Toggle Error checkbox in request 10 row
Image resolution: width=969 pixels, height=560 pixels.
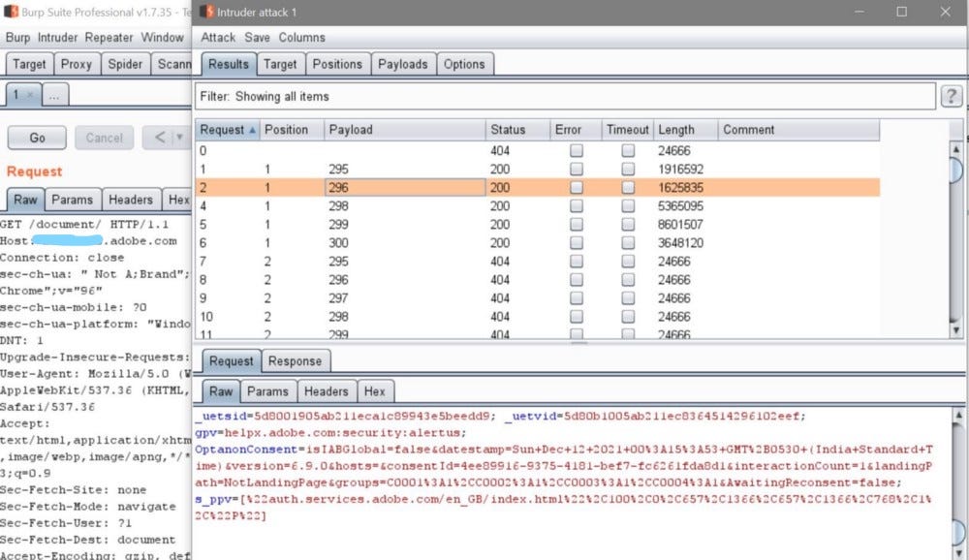[576, 317]
